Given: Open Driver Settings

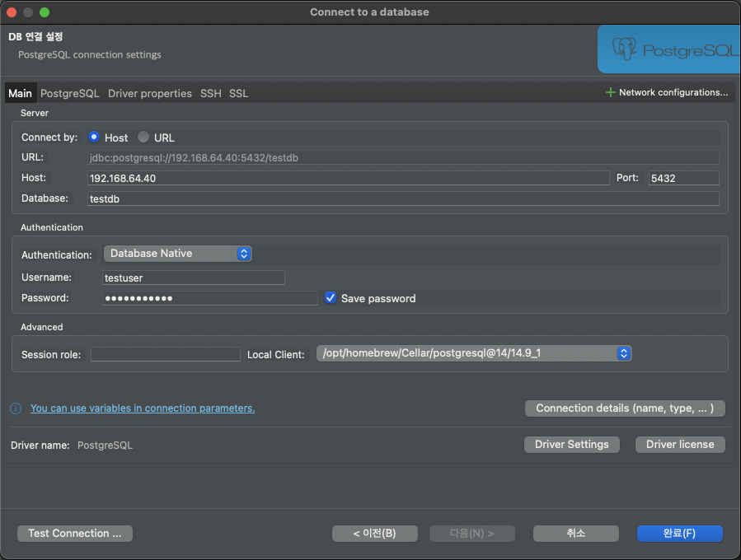Looking at the screenshot, I should (x=572, y=445).
